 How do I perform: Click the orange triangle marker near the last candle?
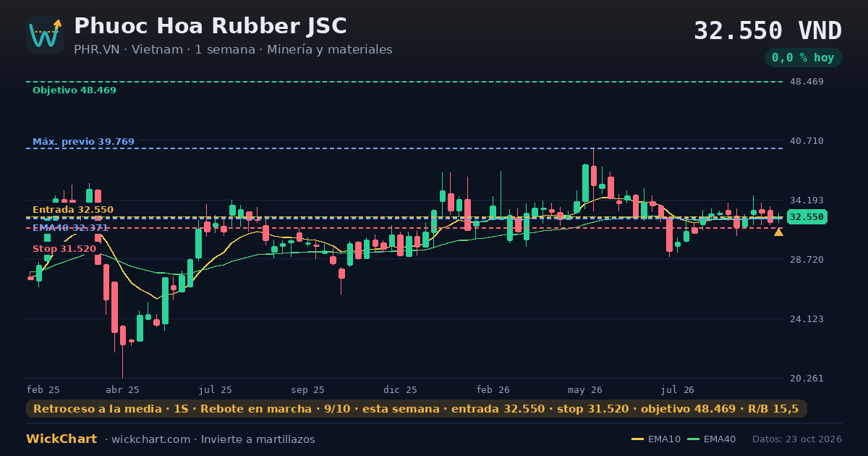(x=778, y=232)
